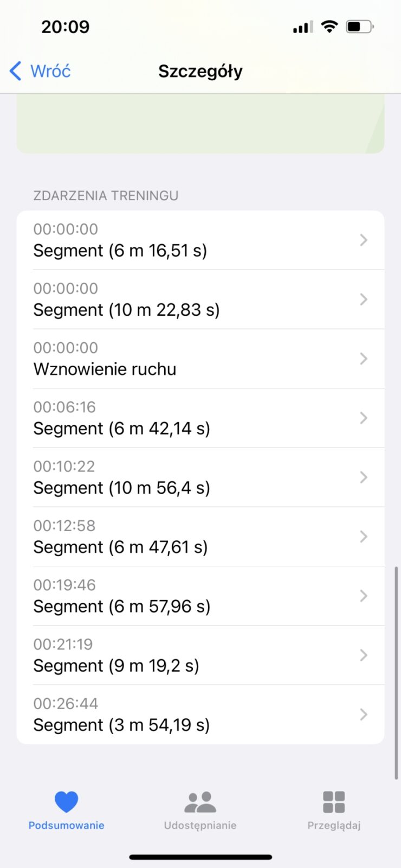Tap the Przeglądaj grid icon
Viewport: 401px width, 868px height.
coord(334,802)
